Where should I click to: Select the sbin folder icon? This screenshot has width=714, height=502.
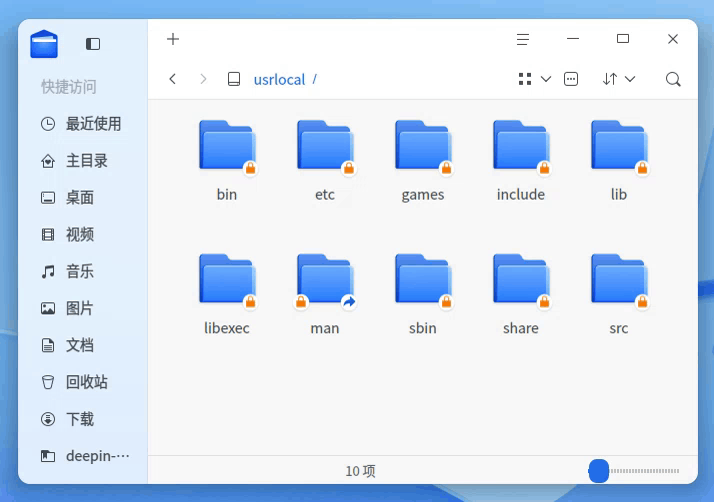(x=423, y=280)
